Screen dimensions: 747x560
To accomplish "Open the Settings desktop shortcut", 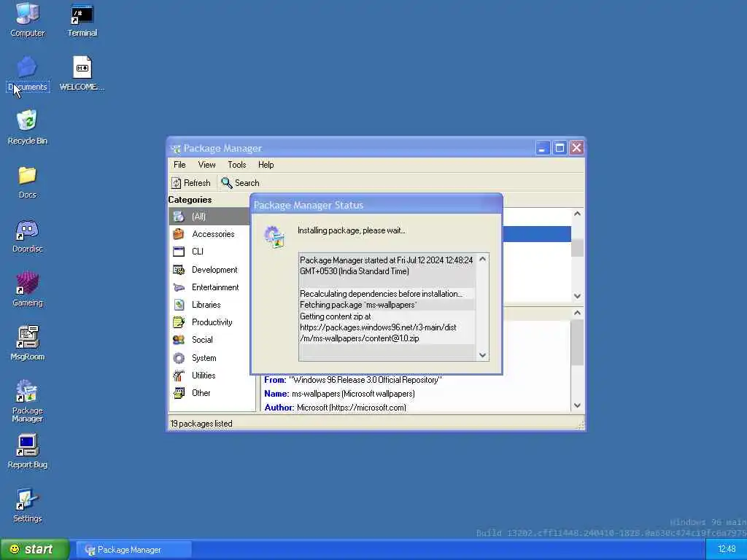I will (27, 506).
